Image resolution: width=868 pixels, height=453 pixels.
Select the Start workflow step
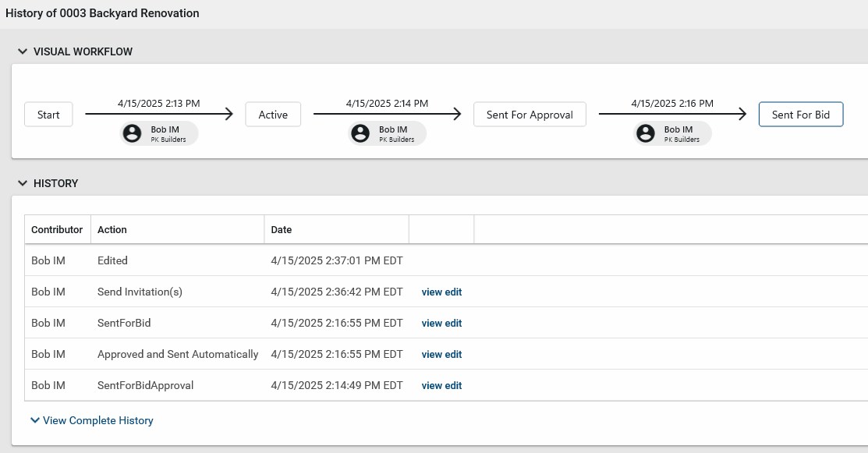48,115
